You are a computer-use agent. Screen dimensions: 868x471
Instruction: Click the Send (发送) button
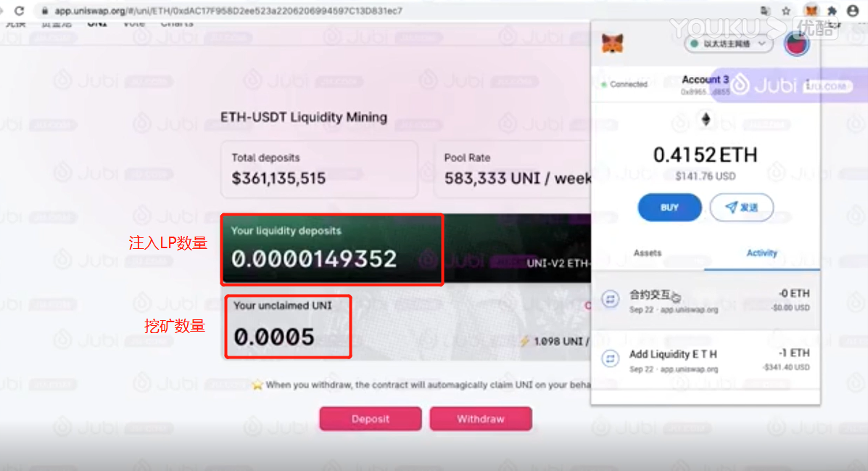click(x=742, y=208)
